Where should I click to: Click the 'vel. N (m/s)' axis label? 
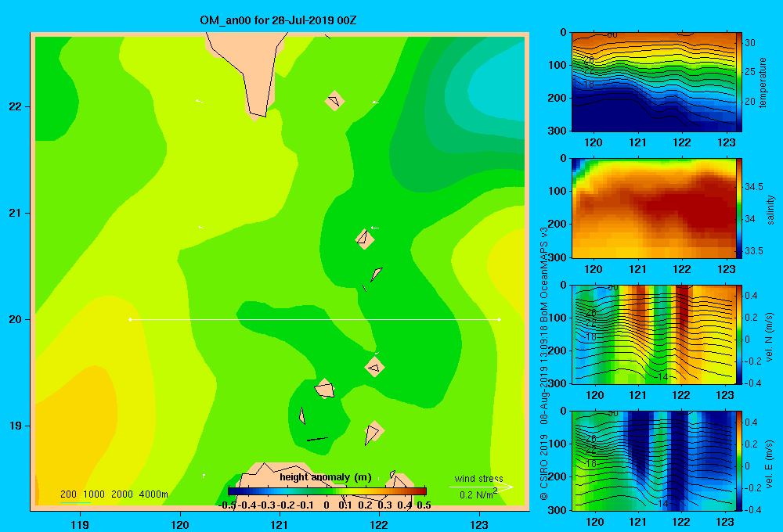point(770,337)
